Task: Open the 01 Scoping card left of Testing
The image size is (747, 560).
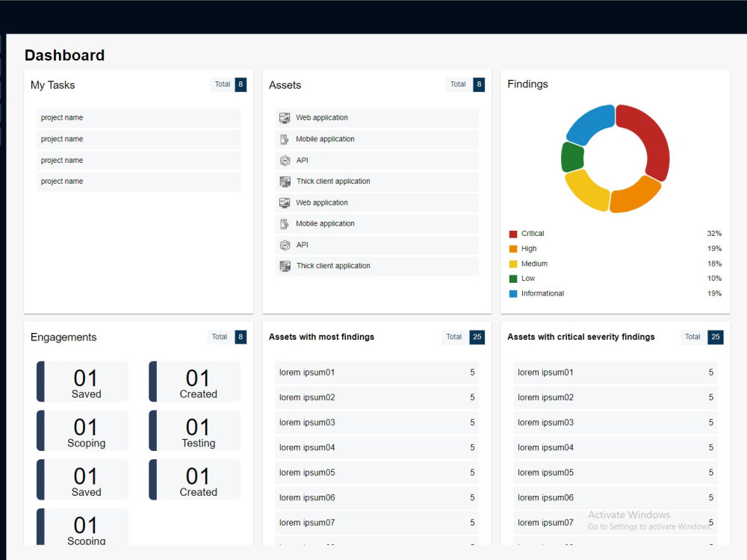Action: [82, 431]
